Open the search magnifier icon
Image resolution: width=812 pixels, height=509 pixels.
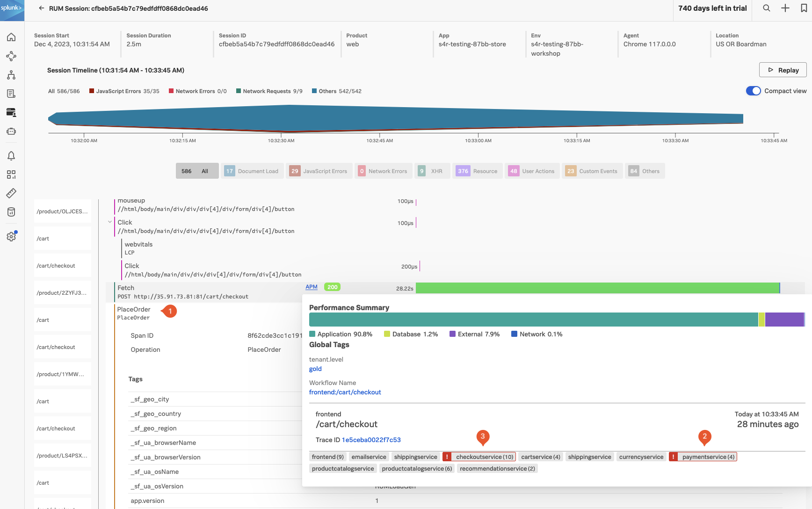coord(767,8)
